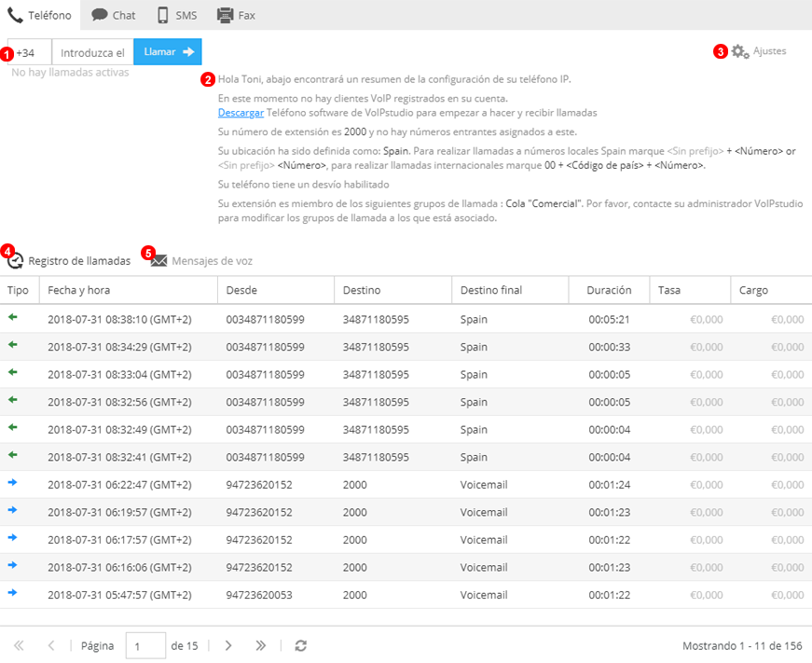Select date '2018-07-31 08:38:10 (GMT+2)'
This screenshot has height=663, width=812.
point(119,320)
